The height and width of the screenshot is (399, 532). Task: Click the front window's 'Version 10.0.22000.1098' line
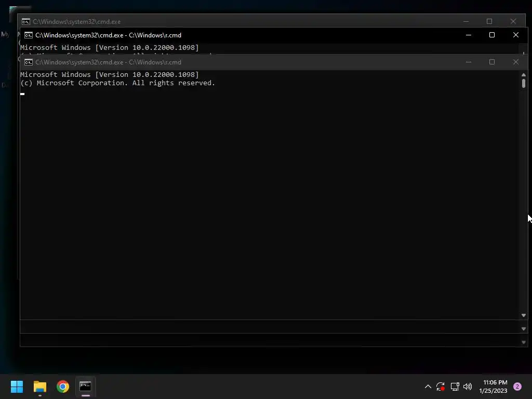pyautogui.click(x=109, y=75)
